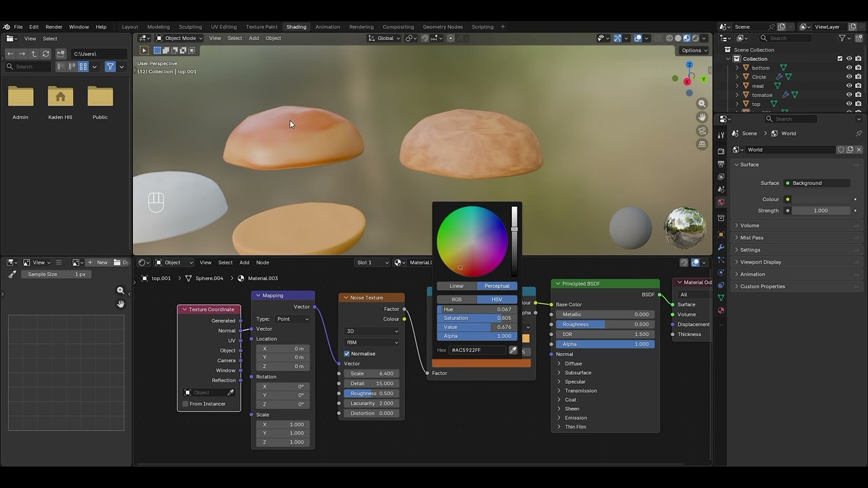Switch to the Modeling workspace tab
Viewport: 868px width, 488px height.
[x=159, y=26]
